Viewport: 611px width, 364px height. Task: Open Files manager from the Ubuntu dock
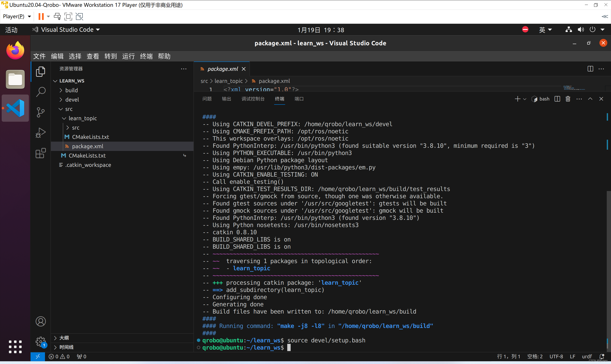15,79
